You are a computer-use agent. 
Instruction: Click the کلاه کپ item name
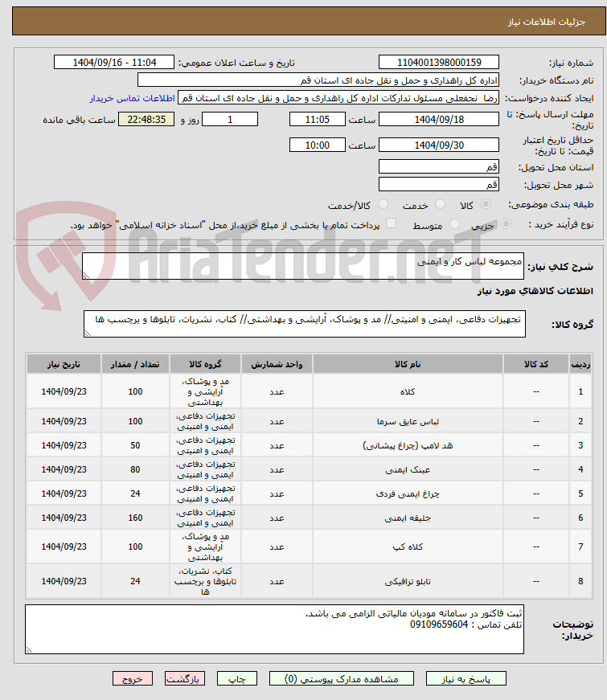[x=408, y=546]
